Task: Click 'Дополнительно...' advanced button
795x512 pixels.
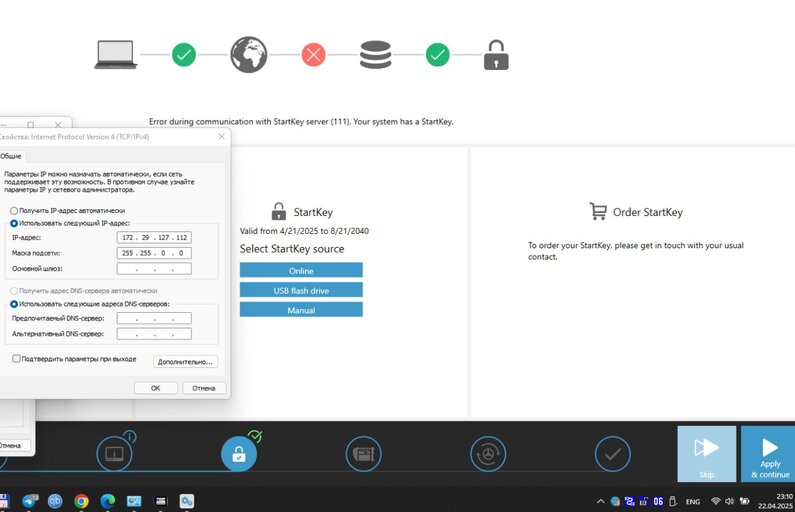Action: click(185, 361)
